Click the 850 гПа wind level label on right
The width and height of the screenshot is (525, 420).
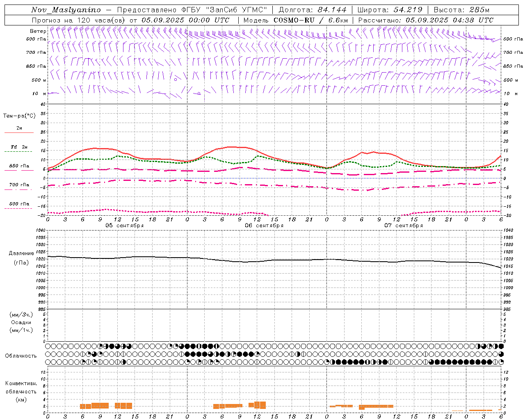[513, 66]
